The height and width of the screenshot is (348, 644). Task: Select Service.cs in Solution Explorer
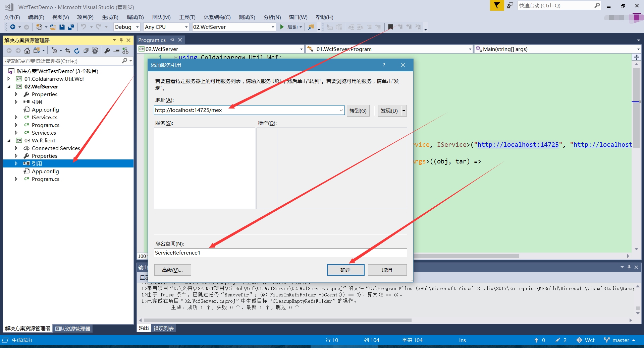(x=44, y=133)
